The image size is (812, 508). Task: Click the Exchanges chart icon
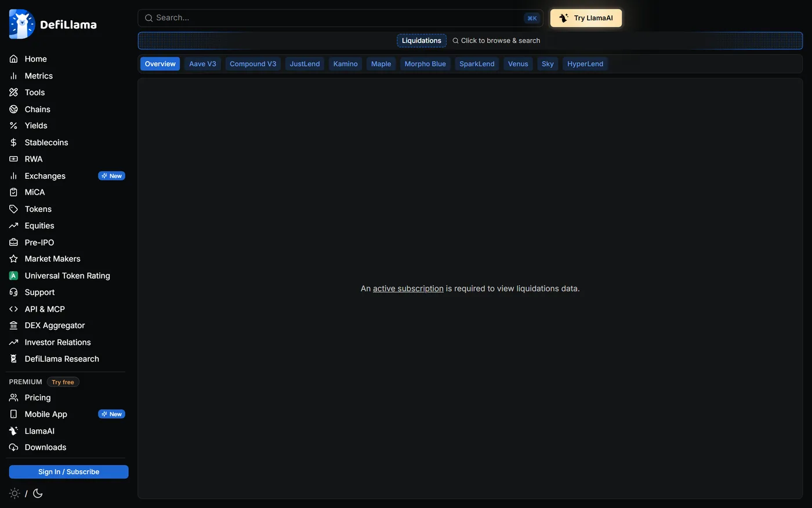tap(13, 176)
